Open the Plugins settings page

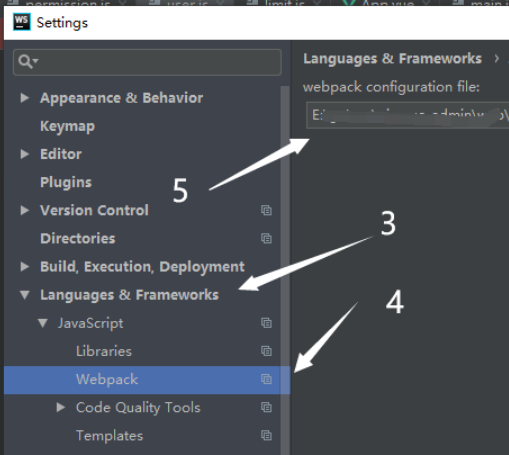pyautogui.click(x=66, y=182)
